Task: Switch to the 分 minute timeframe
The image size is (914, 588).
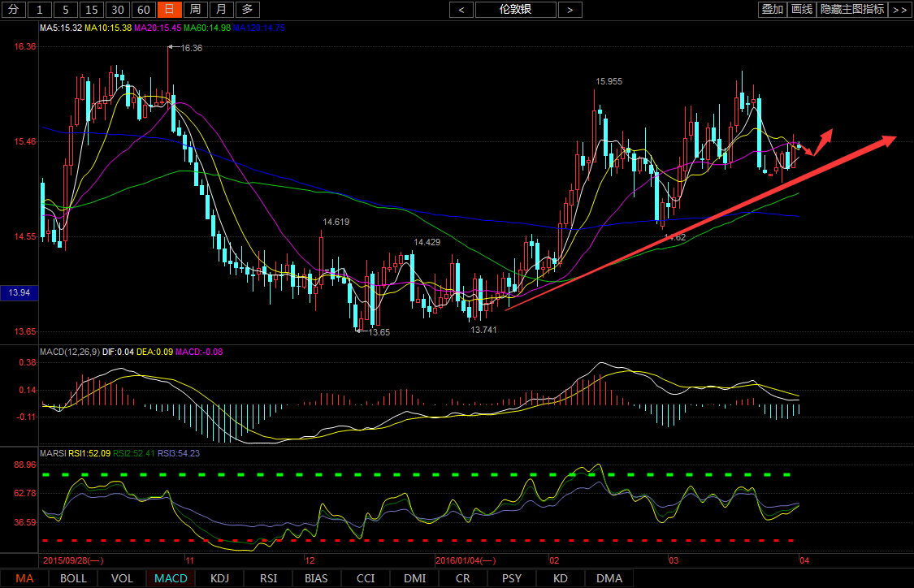Action: click(x=13, y=10)
